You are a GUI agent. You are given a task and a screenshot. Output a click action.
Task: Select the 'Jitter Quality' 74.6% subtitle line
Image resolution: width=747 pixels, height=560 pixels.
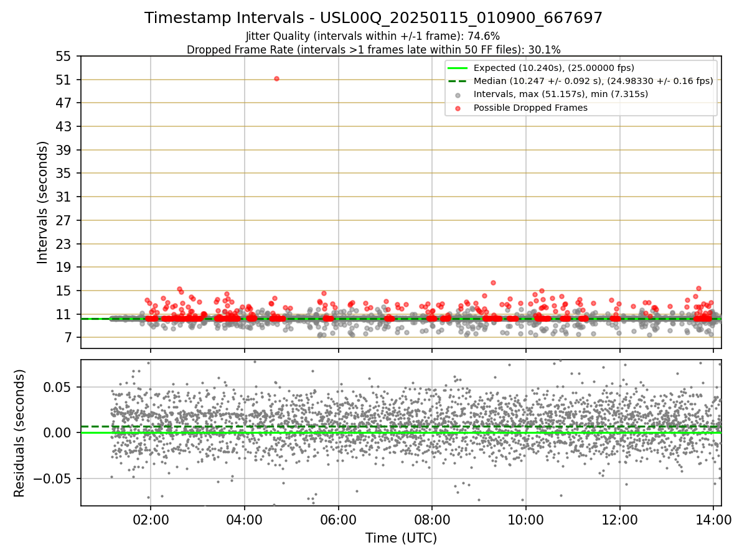point(373,36)
